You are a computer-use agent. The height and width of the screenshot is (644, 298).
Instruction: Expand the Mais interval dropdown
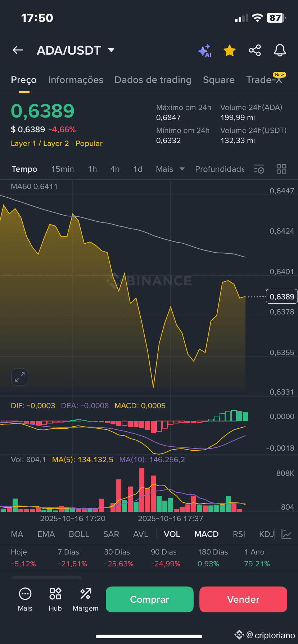tap(170, 169)
